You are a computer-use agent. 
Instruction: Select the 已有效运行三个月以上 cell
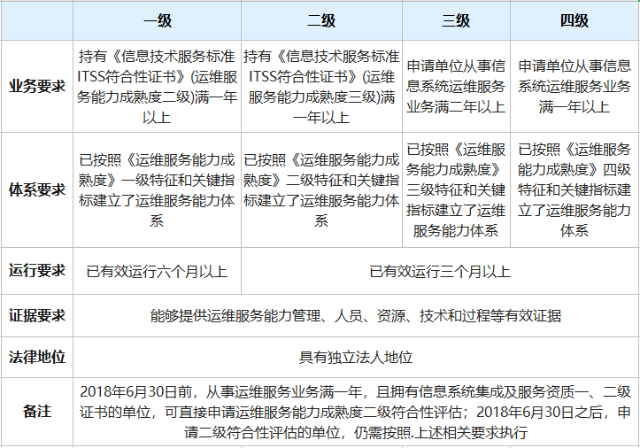(x=439, y=270)
